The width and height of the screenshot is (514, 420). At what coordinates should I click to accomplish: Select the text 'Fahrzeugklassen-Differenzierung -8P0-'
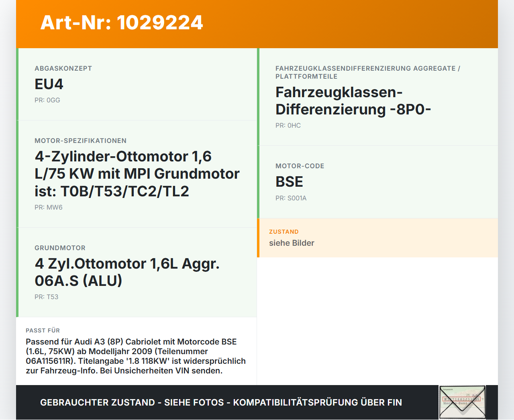(353, 100)
